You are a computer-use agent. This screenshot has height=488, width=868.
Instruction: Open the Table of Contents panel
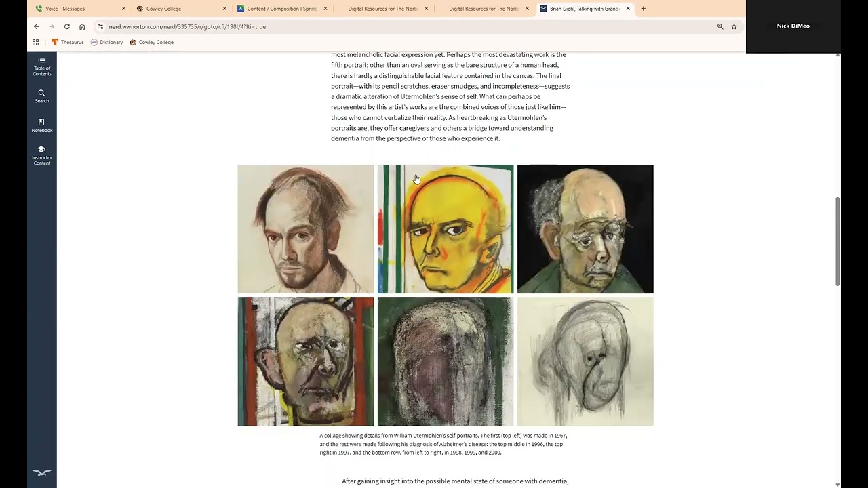[42, 66]
